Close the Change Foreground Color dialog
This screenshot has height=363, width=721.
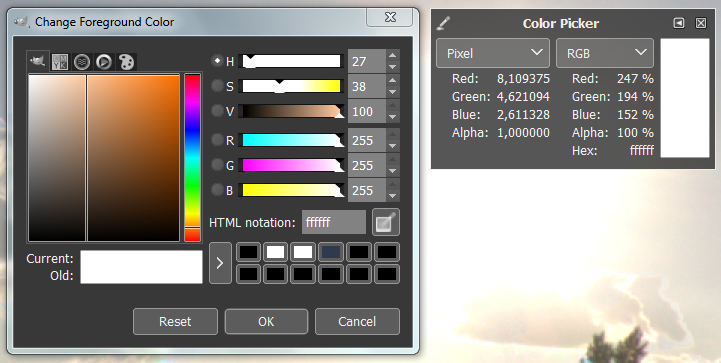coord(390,17)
